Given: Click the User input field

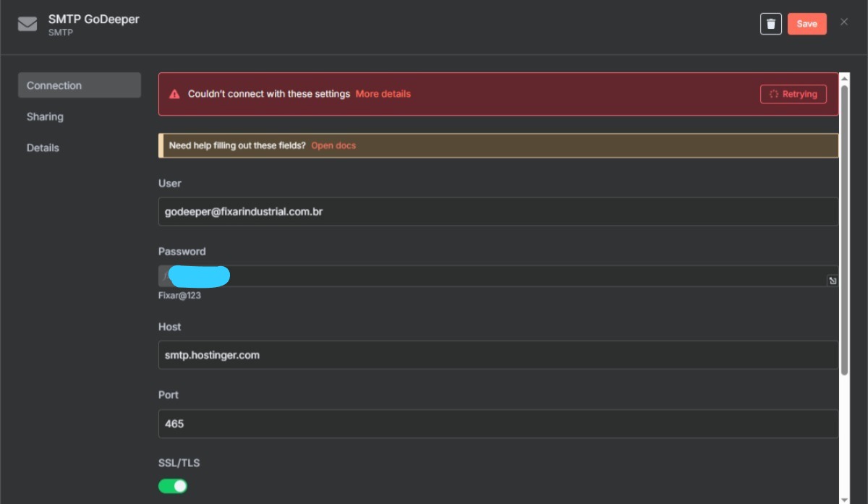Looking at the screenshot, I should click(498, 212).
